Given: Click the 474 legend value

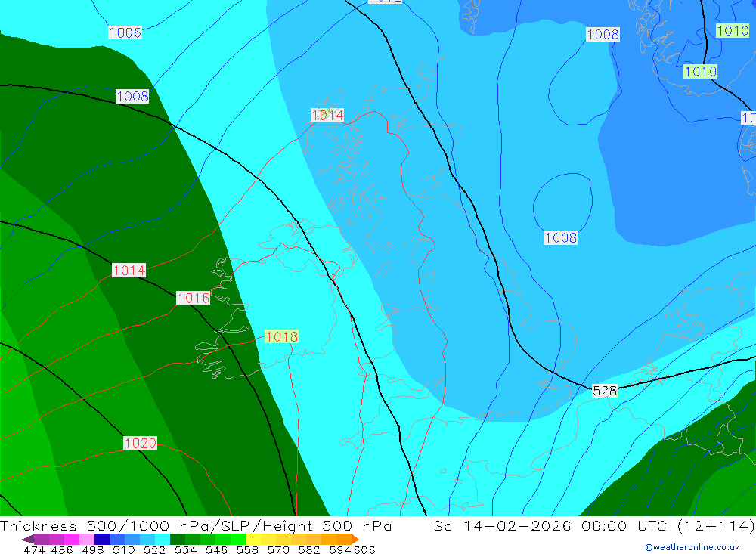Looking at the screenshot, I should point(34,550).
